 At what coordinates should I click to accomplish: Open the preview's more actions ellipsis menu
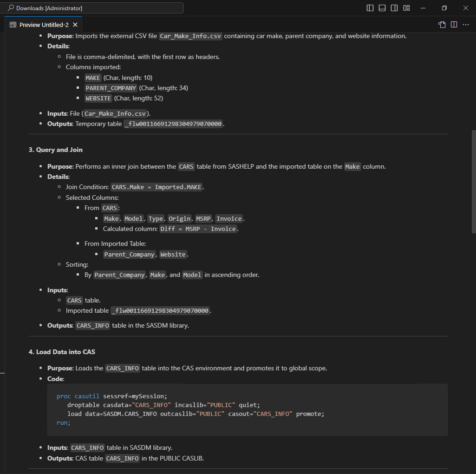coord(466,24)
